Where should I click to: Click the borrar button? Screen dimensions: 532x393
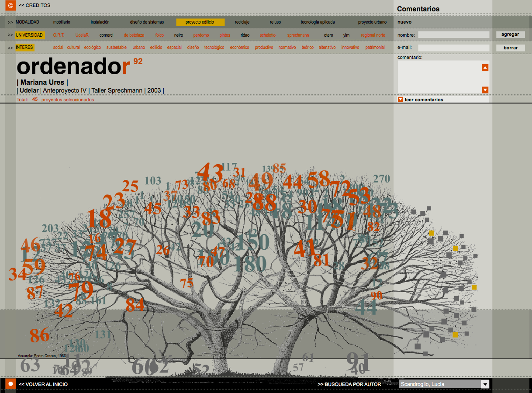click(510, 48)
